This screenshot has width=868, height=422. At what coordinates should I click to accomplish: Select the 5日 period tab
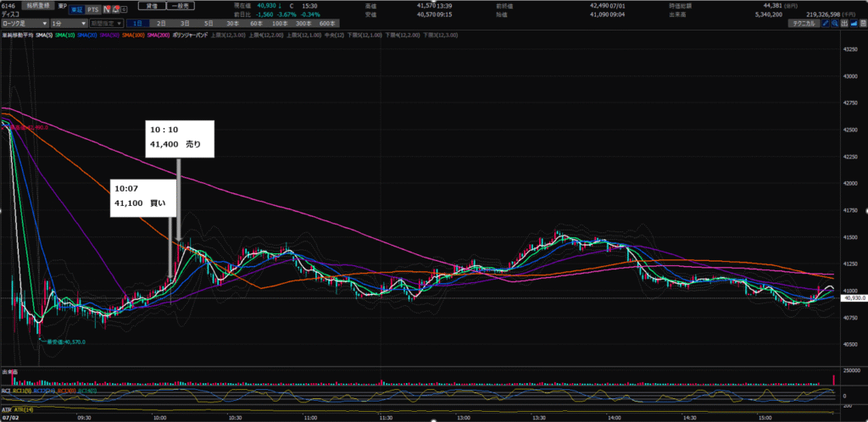(209, 24)
